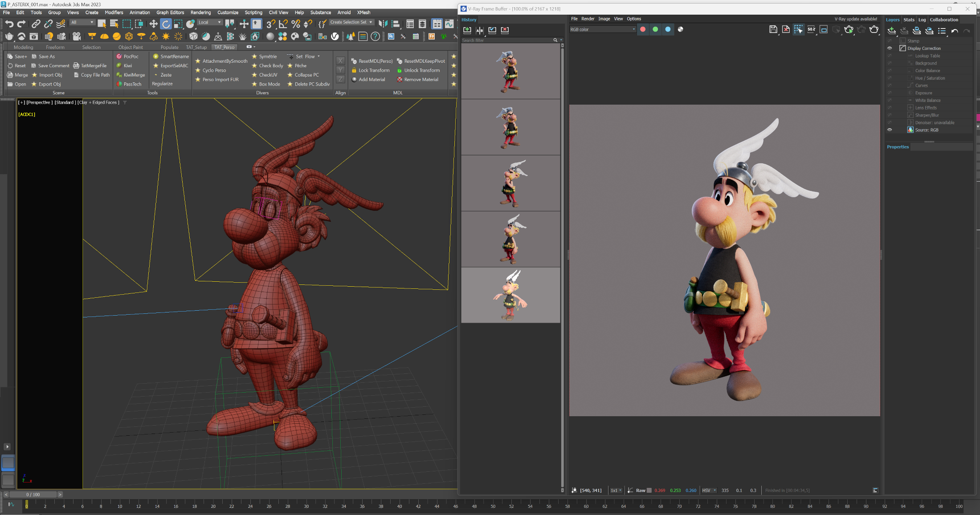Toggle visibility of the Display Correction layer
Viewport: 980px width, 515px height.
pyautogui.click(x=890, y=48)
